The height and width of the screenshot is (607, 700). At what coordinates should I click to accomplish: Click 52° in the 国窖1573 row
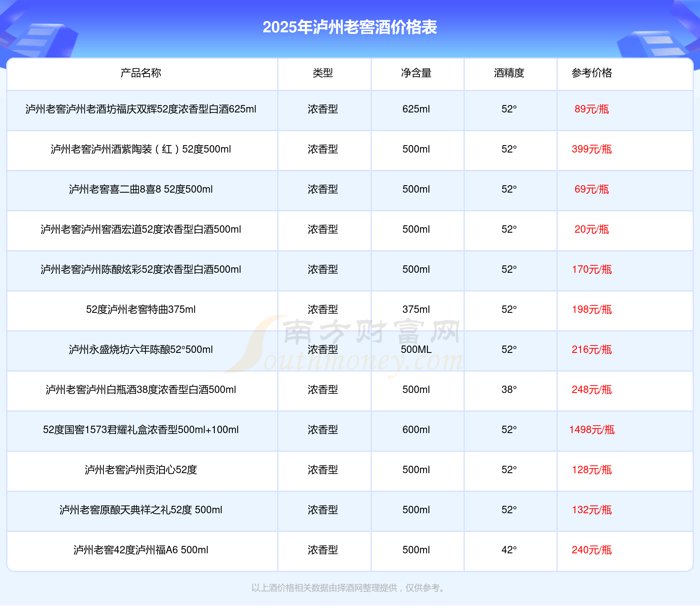tap(509, 430)
